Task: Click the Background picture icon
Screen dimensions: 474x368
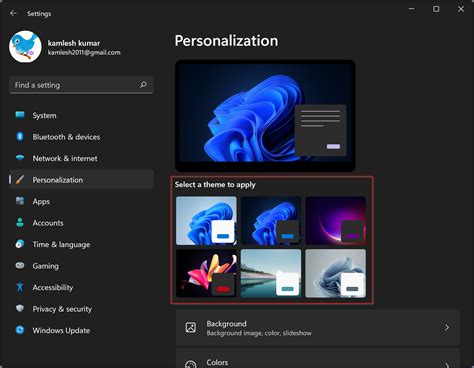Action: 191,327
